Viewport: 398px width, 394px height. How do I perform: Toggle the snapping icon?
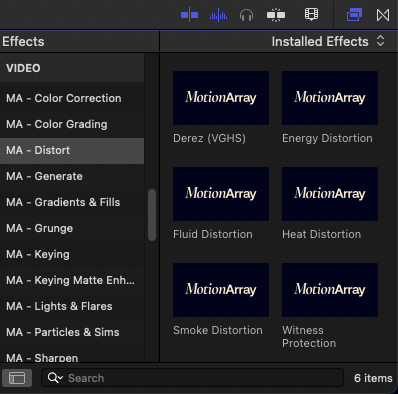[x=276, y=15]
